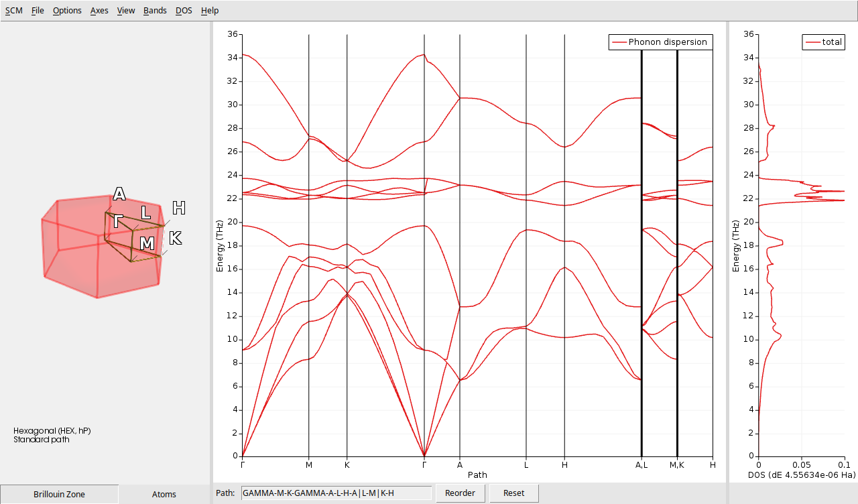The image size is (858, 504).
Task: Click the Phonon dispersion legend entry
Action: [660, 42]
